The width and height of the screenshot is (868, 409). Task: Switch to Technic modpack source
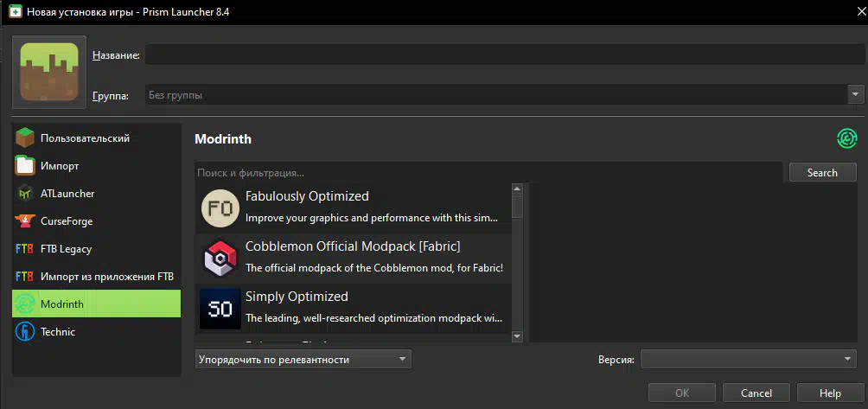coord(96,331)
